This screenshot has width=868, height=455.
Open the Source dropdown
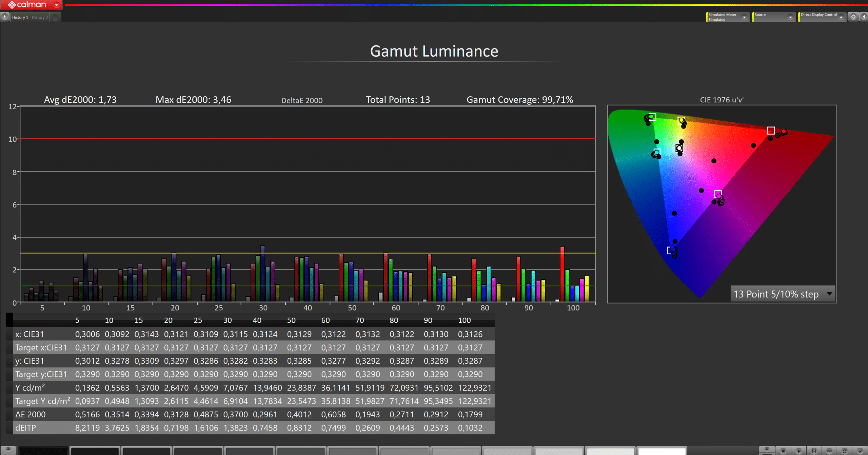tap(790, 17)
